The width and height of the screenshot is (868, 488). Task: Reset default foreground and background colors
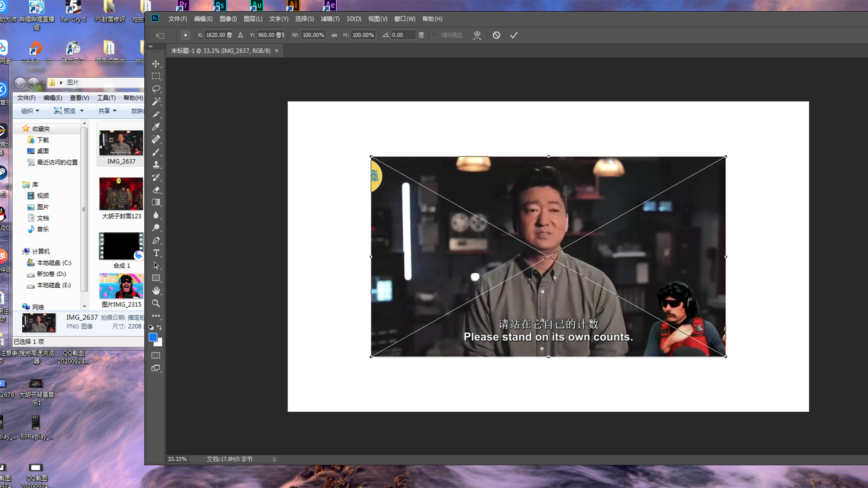(151, 328)
